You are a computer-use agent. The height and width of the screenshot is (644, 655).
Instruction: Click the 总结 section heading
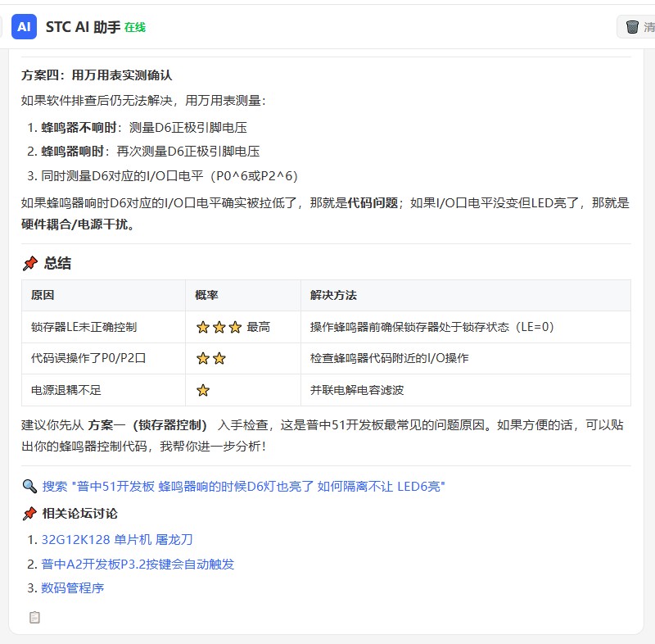57,263
